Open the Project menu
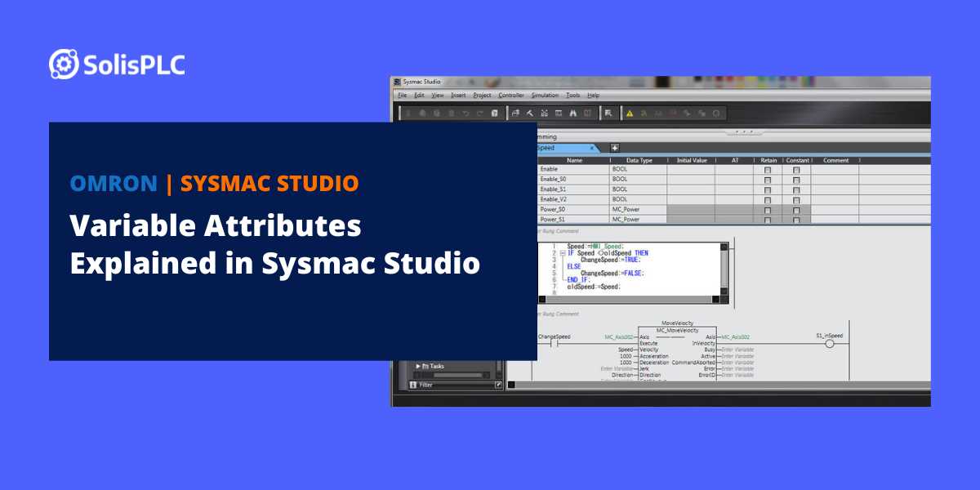 click(x=482, y=96)
